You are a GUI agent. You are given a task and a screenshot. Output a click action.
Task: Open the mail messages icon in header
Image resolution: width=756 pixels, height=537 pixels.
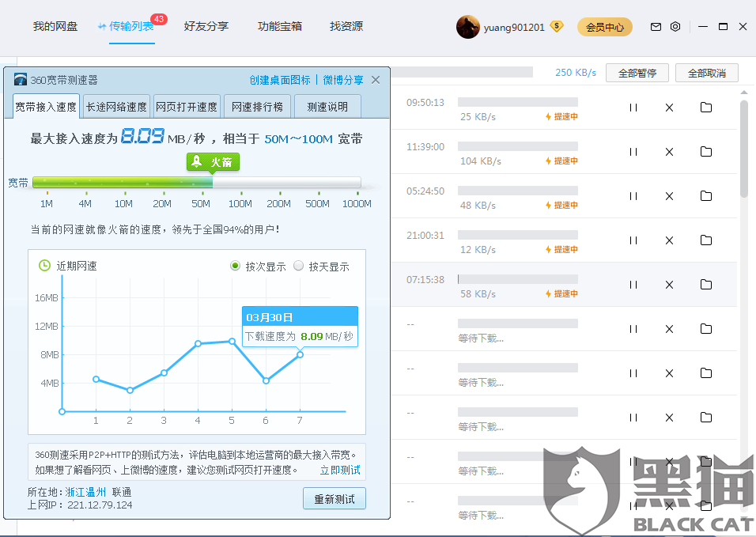pyautogui.click(x=656, y=27)
